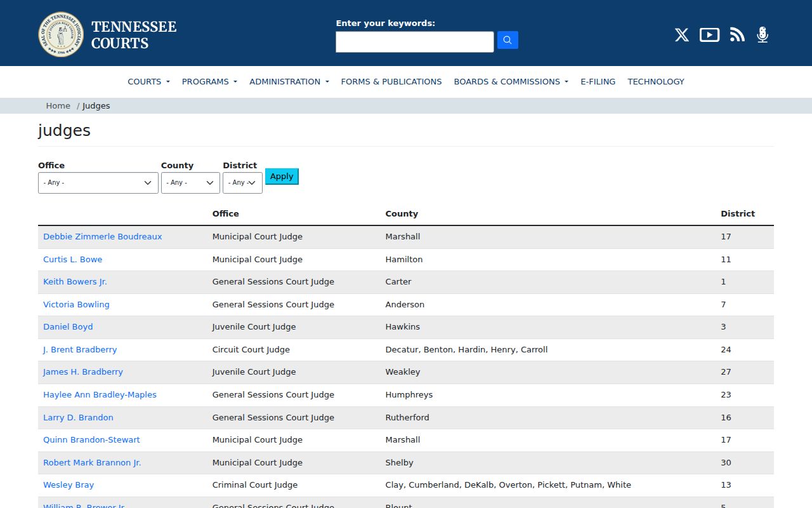This screenshot has width=812, height=508.
Task: Open J. Brent Bradberry's profile
Action: [x=80, y=350]
